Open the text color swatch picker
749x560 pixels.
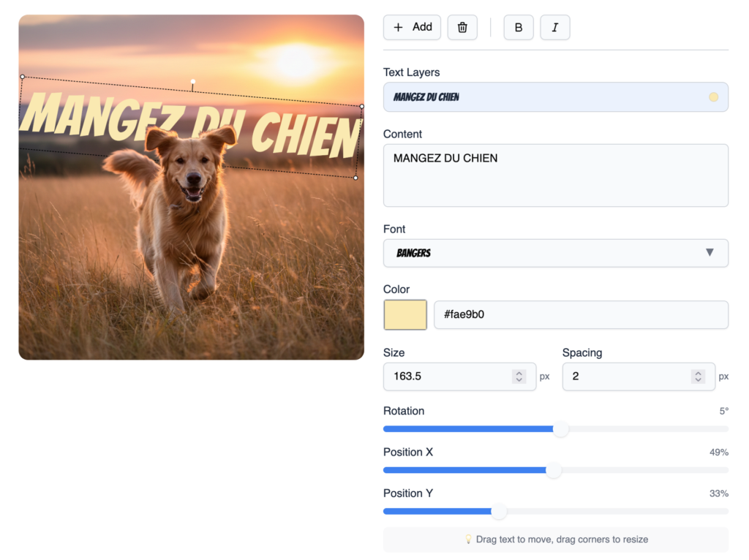pos(405,315)
